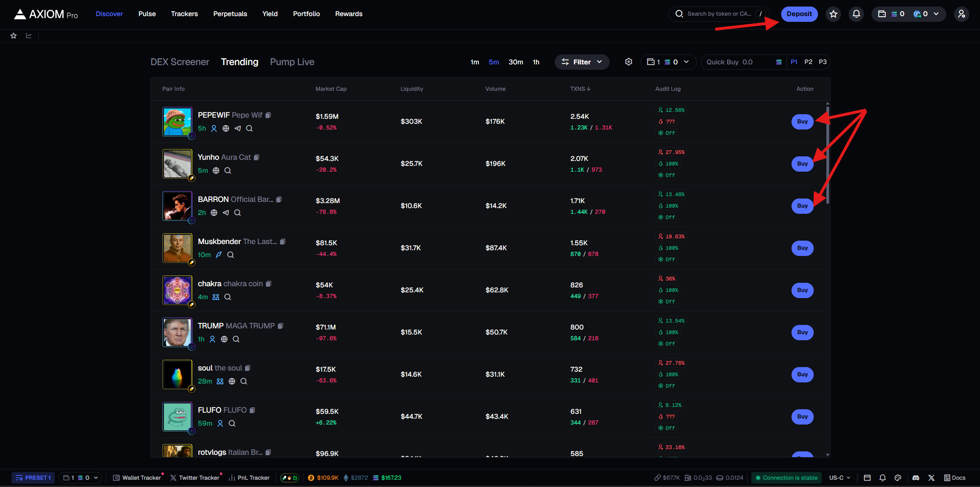This screenshot has height=487, width=980.
Task: Open Discord icon in footer
Action: tap(916, 478)
